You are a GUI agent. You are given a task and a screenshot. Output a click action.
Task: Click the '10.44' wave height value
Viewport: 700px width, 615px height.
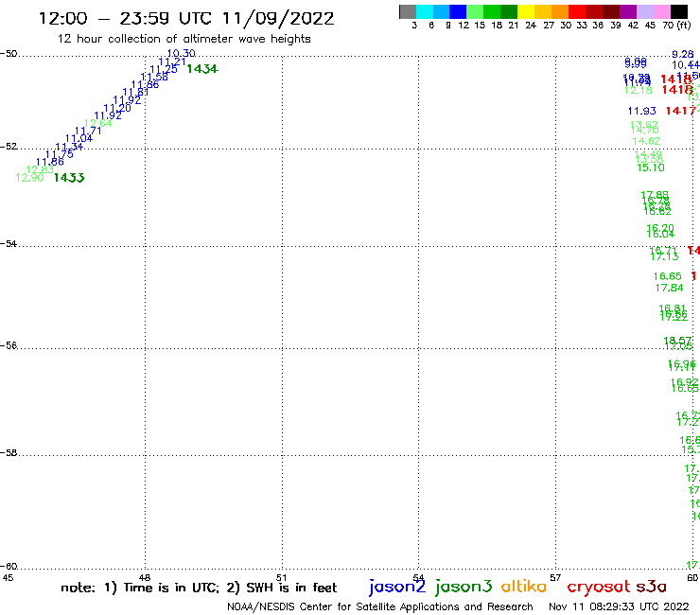tap(686, 65)
